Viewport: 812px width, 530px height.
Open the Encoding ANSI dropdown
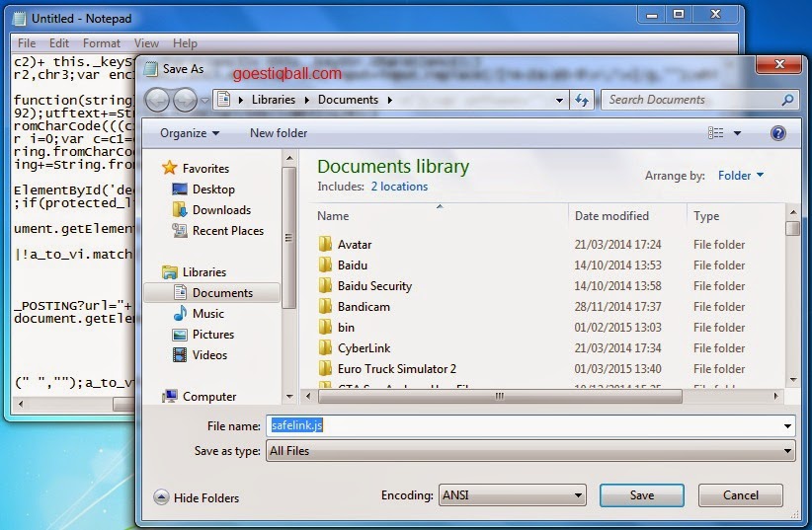512,495
